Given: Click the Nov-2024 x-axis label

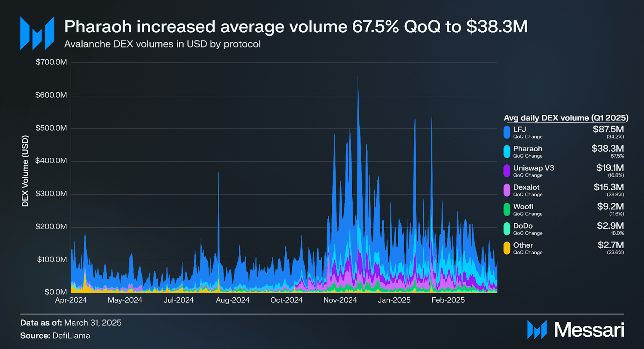Looking at the screenshot, I should click(340, 300).
